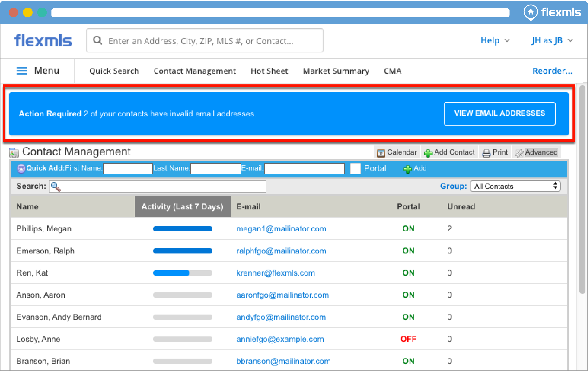Toggle portal OFF status for Losby, Anne

(x=408, y=339)
